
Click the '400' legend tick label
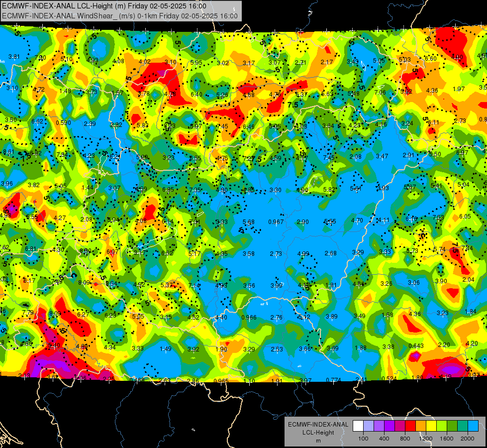[x=384, y=439]
